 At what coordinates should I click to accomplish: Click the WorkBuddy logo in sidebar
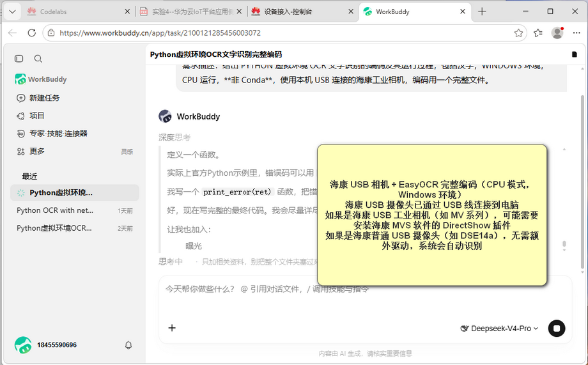click(20, 79)
